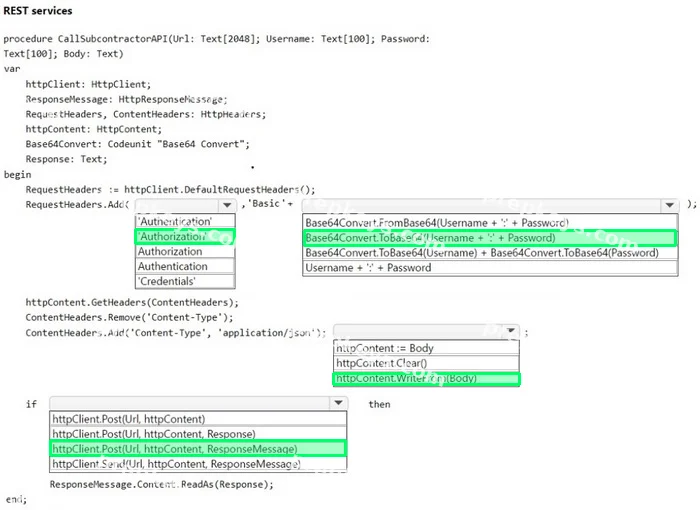700x510 pixels.
Task: Pick the unquoted Authentication option
Action: (185, 267)
